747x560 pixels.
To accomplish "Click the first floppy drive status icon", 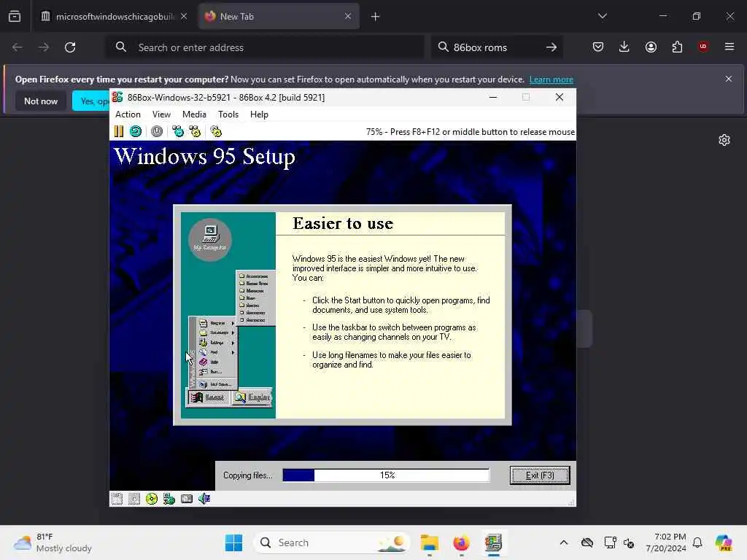I will (117, 499).
